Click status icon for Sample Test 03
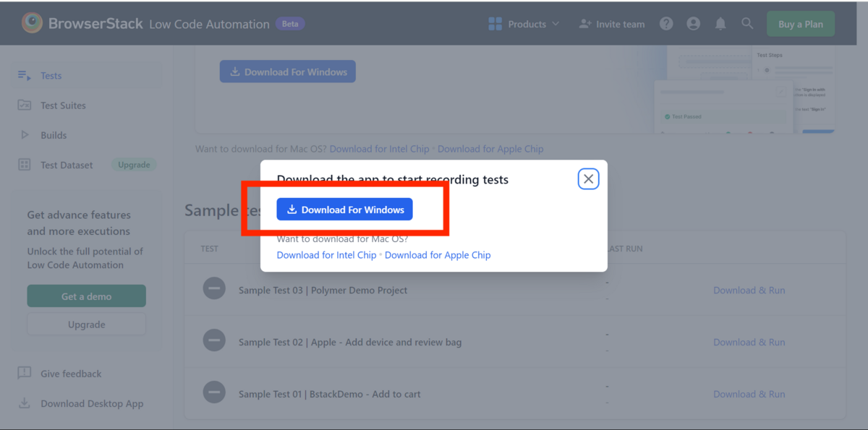Viewport: 868px width, 430px height. pos(214,288)
